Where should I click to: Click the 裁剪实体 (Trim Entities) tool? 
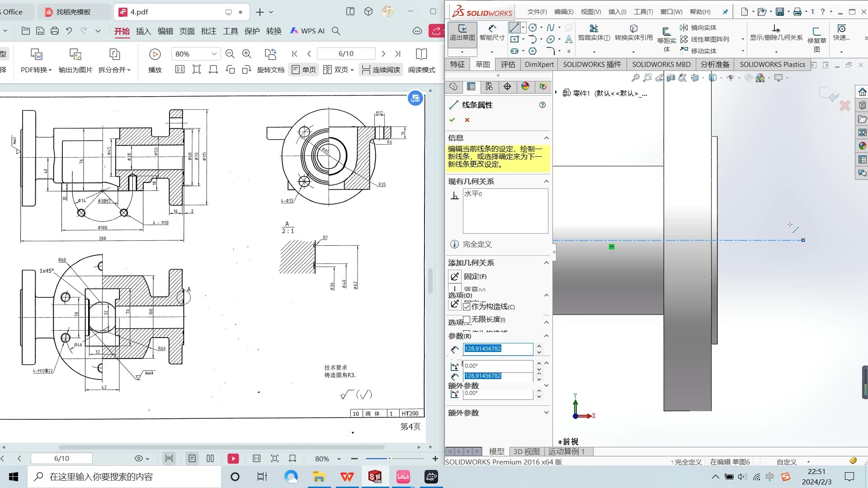click(594, 33)
